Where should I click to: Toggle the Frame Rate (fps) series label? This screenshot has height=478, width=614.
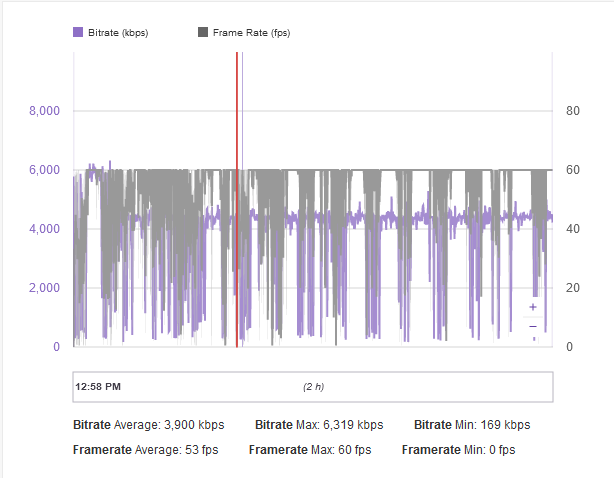tap(251, 33)
